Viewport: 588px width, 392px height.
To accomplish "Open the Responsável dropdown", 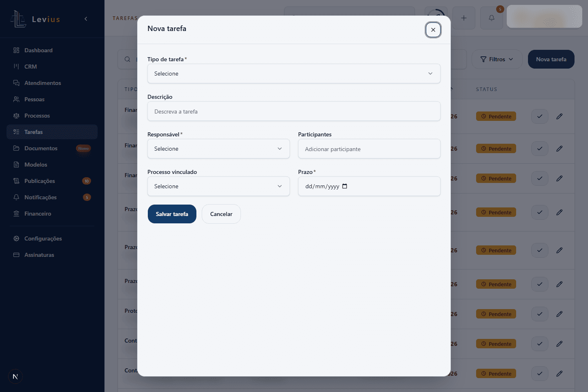I will click(x=218, y=149).
